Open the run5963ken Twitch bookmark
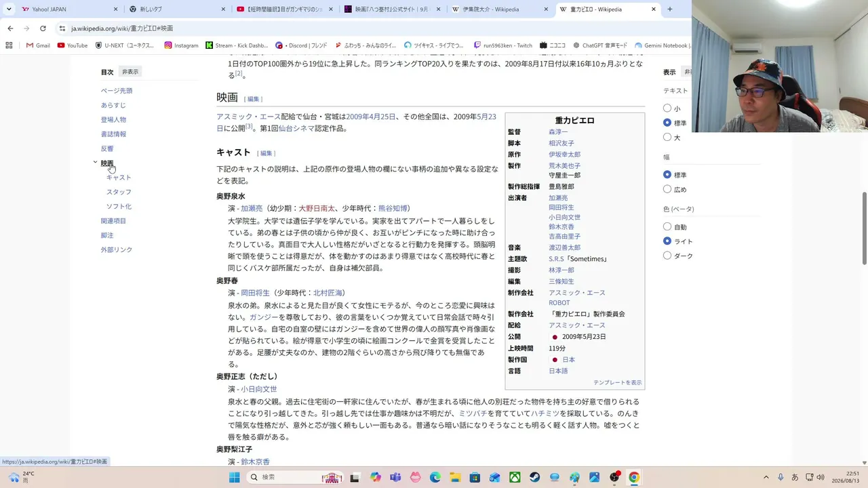The width and height of the screenshot is (868, 488). point(503,45)
